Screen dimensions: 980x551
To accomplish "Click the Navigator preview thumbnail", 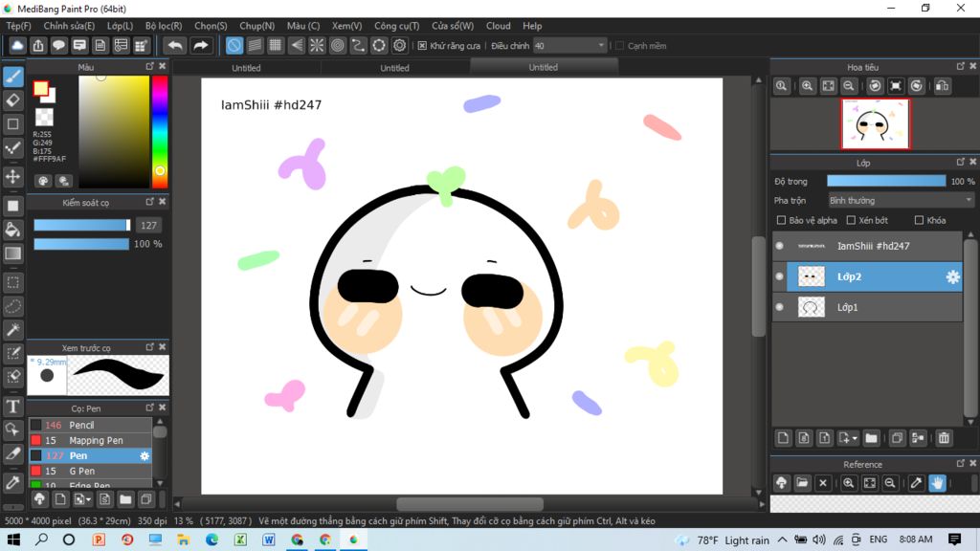I will [x=875, y=123].
